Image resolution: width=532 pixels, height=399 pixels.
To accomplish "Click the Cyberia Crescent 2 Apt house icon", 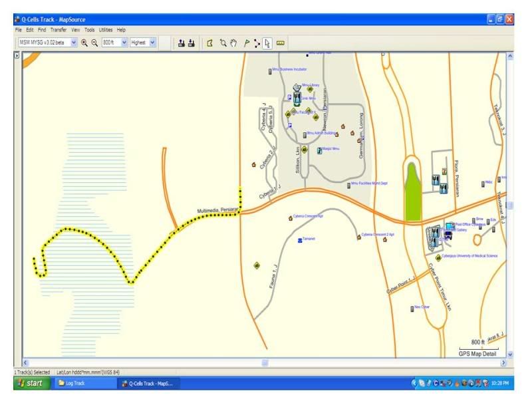I will pos(359,237).
